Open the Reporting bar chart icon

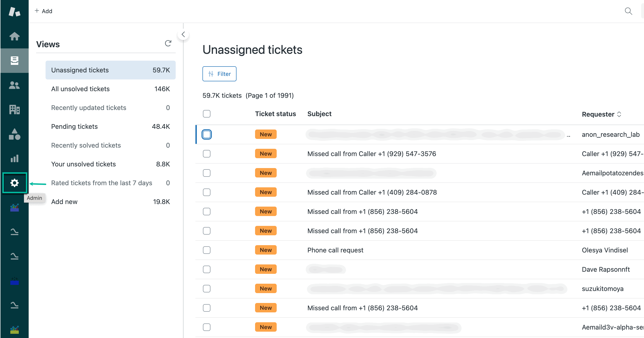(x=14, y=158)
